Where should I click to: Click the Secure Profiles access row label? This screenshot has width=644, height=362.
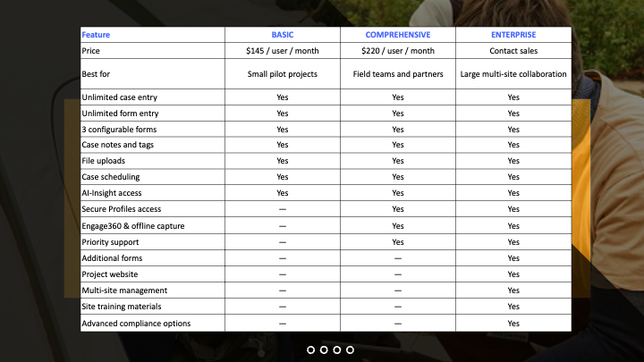121,209
